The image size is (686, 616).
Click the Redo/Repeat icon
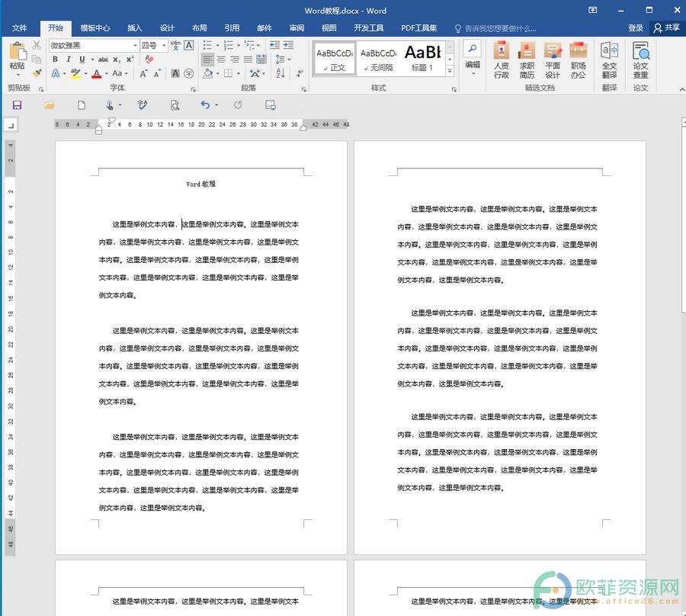(238, 105)
